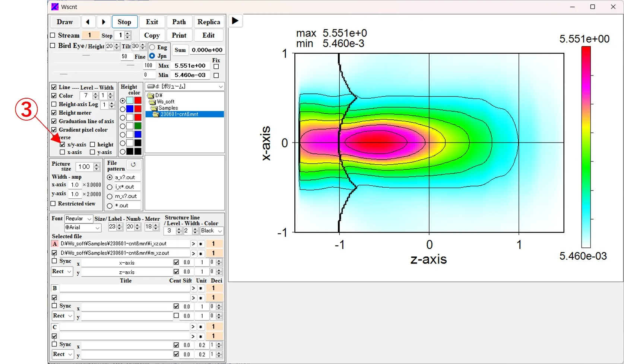Screen dimensions: 624x364
Task: Uncheck the reverse x/y-axis checkbox
Action: [63, 144]
